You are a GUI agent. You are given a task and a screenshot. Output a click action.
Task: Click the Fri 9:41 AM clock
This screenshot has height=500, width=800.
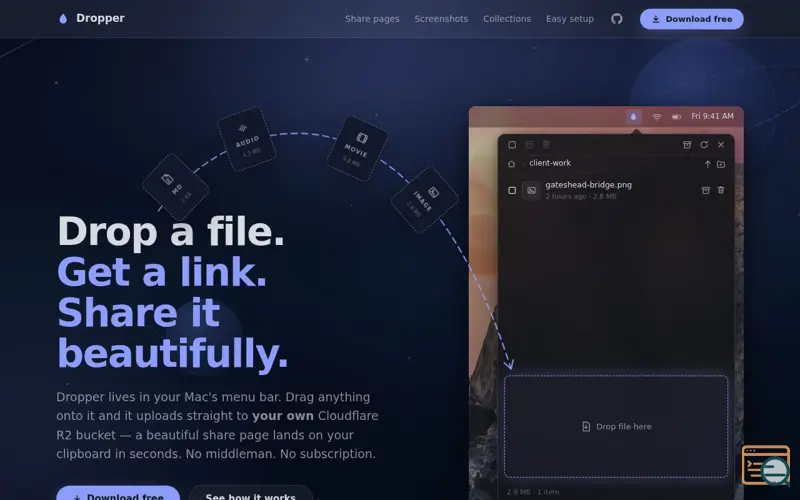click(712, 116)
